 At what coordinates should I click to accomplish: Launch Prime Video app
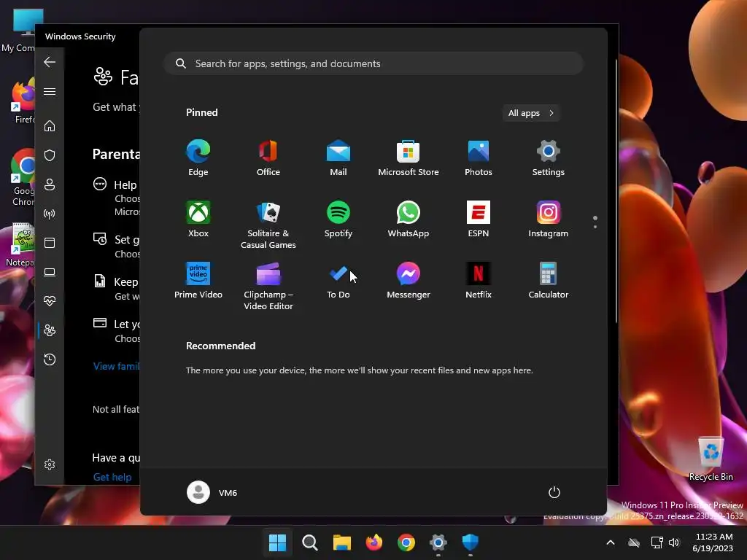(x=198, y=281)
